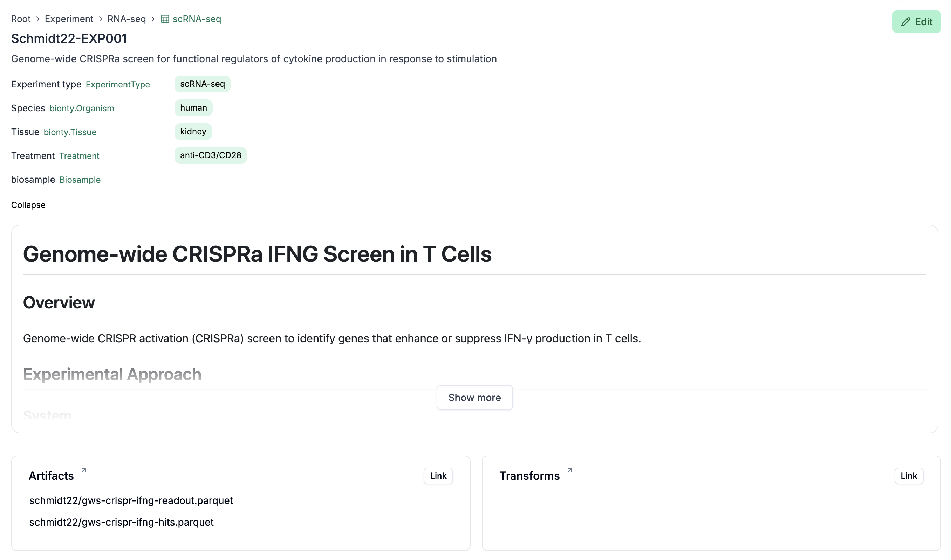Viewport: 951px width, 560px height.
Task: Click the Biosample type link
Action: tap(80, 180)
